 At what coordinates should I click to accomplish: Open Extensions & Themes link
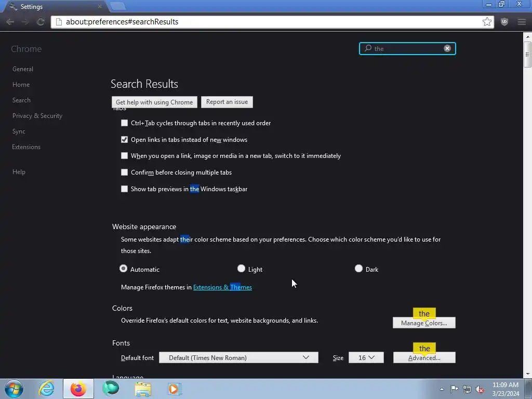point(222,287)
